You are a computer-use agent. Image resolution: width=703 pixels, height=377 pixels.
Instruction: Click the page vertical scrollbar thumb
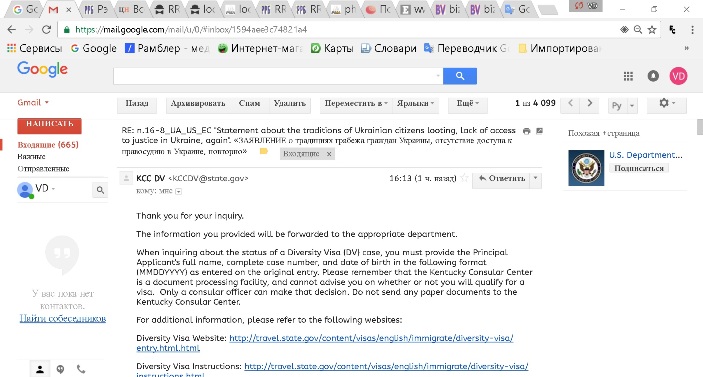tap(699, 127)
